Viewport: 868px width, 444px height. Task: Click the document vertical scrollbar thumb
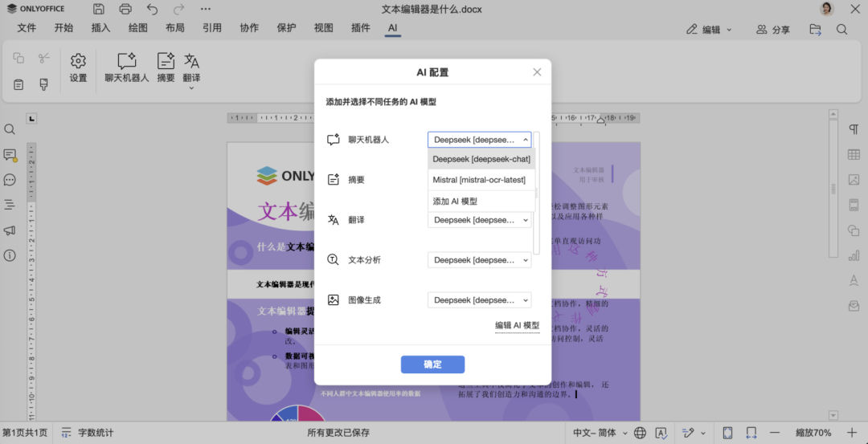point(833,189)
